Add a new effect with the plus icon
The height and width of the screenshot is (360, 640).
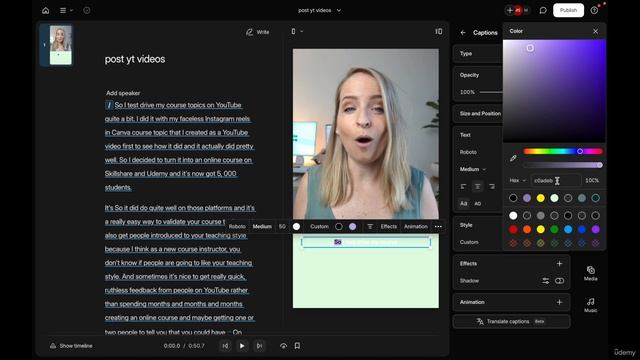pos(559,264)
